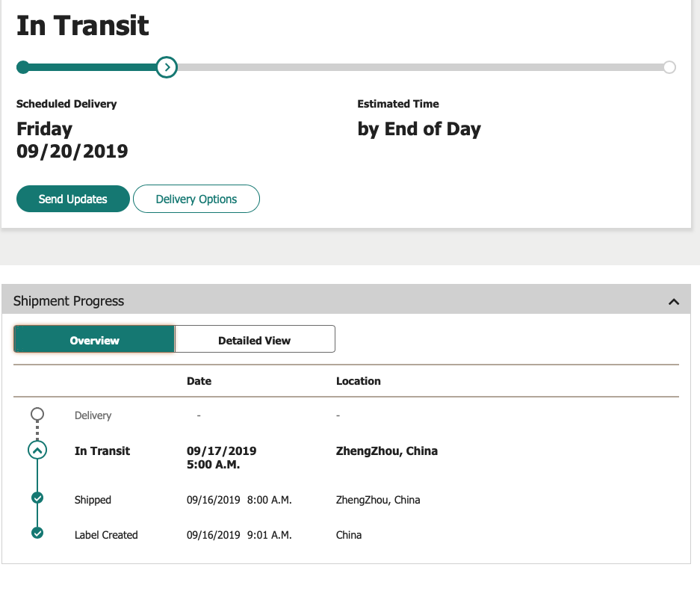700x591 pixels.
Task: Open Delivery Options
Action: point(196,199)
